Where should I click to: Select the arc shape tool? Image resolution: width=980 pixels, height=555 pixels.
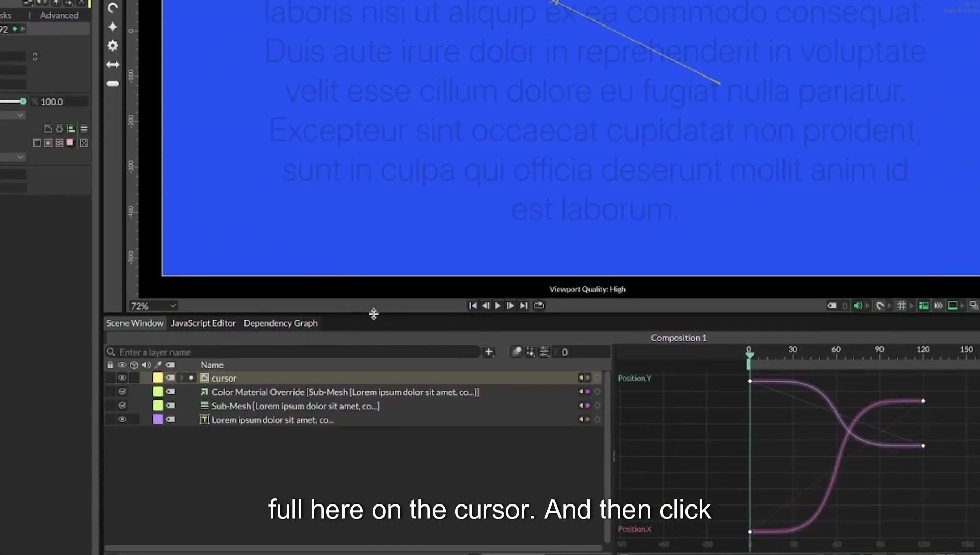113,8
